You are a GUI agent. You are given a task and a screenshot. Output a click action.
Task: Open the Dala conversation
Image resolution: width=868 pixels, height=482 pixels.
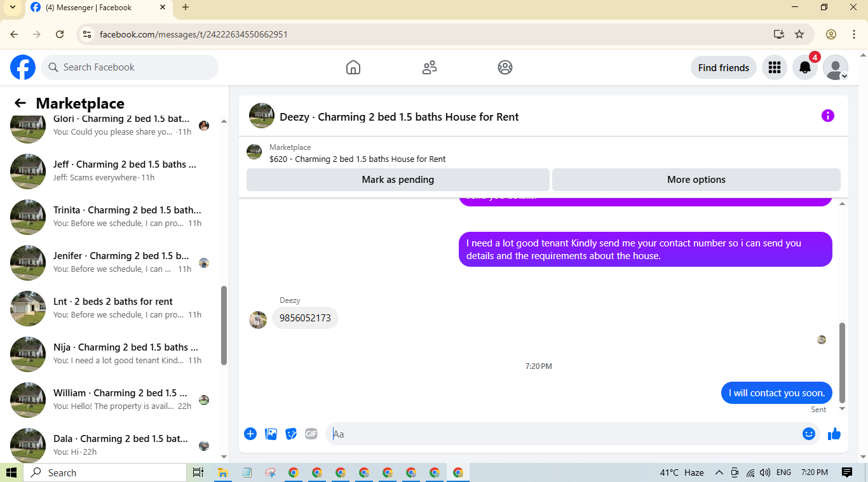pos(114,445)
